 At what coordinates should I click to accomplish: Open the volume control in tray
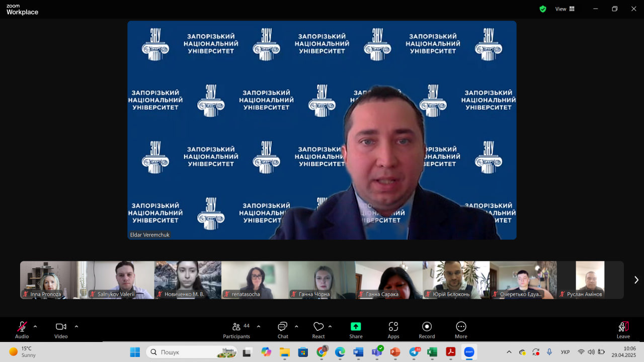point(591,352)
